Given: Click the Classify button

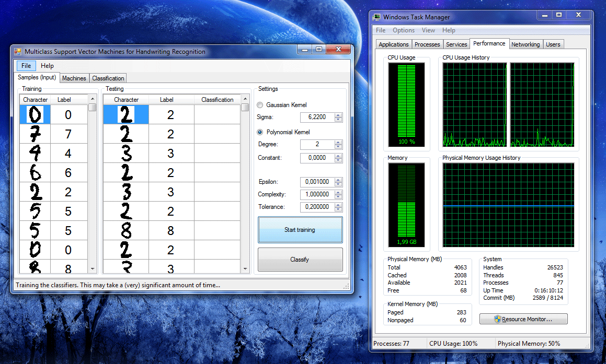Looking at the screenshot, I should (x=300, y=260).
